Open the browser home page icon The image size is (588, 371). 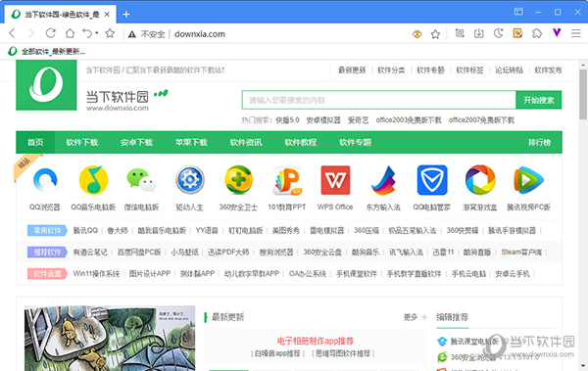[70, 33]
